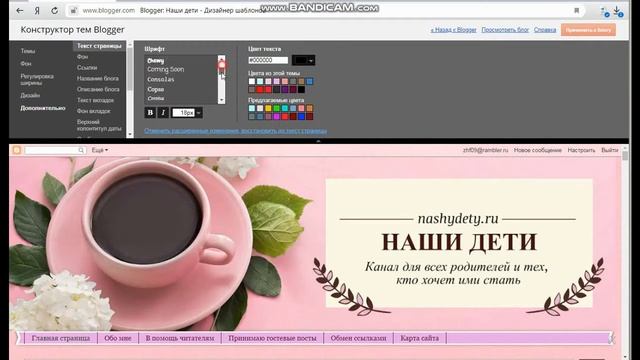The width and height of the screenshot is (640, 360).
Task: Open the Карта сайта blog tab
Action: 420,338
